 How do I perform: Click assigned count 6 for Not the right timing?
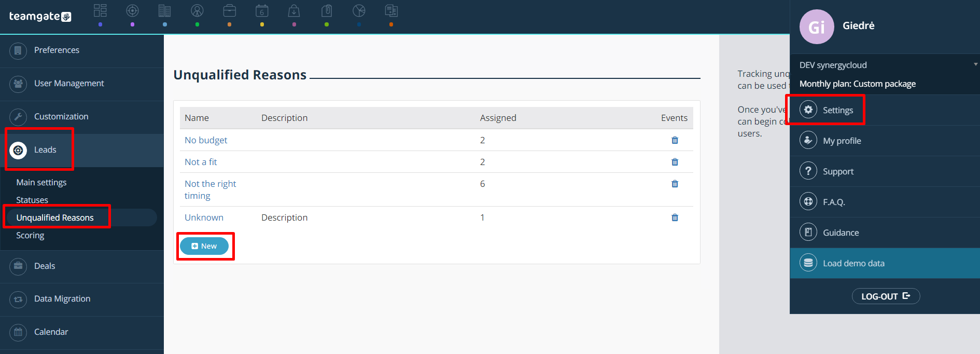click(x=482, y=184)
